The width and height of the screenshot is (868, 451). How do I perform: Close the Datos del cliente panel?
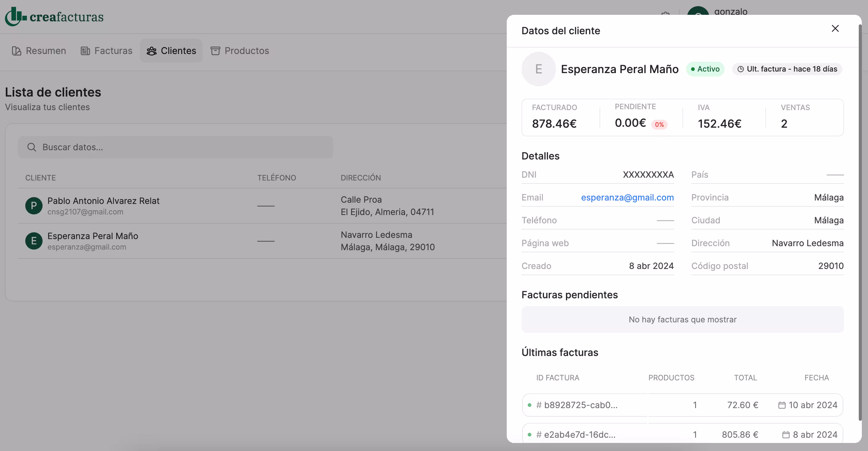tap(835, 29)
